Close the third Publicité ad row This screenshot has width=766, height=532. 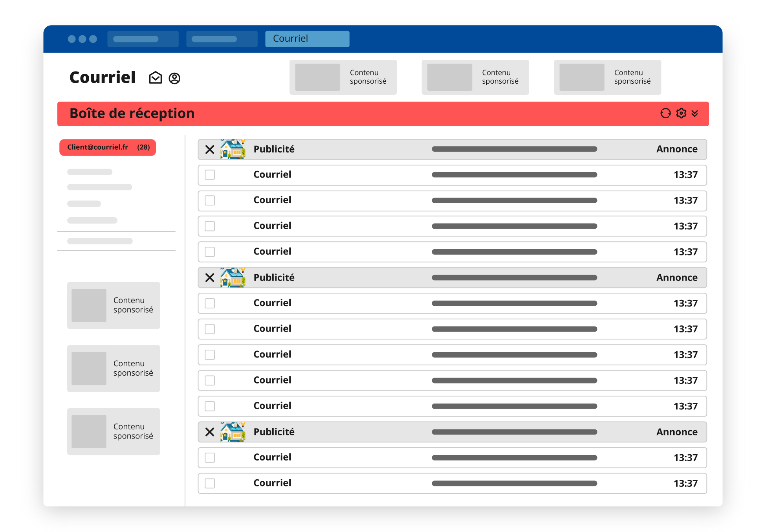[210, 432]
